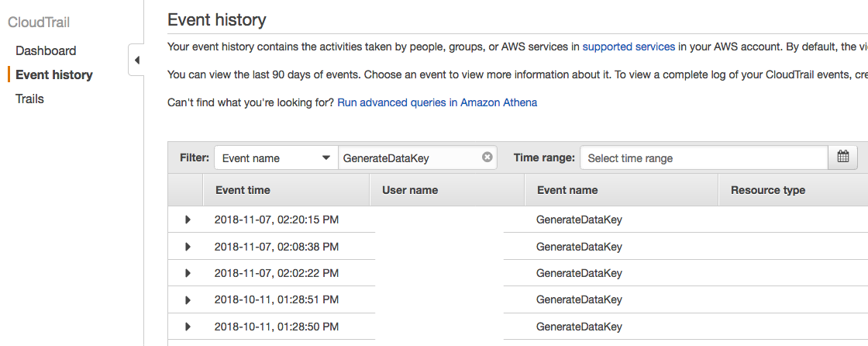Viewport: 868px width, 346px height.
Task: Expand the 02:08:38 PM event row
Action: [x=188, y=246]
